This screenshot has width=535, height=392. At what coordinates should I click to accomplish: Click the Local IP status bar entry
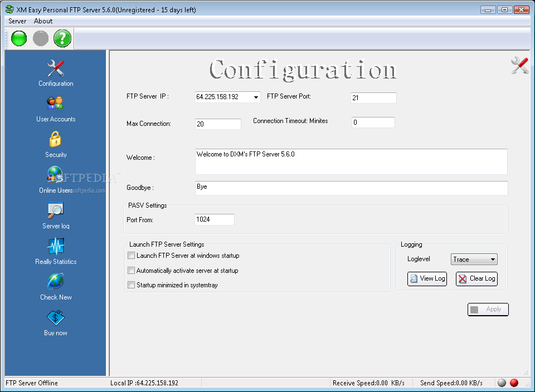[144, 383]
